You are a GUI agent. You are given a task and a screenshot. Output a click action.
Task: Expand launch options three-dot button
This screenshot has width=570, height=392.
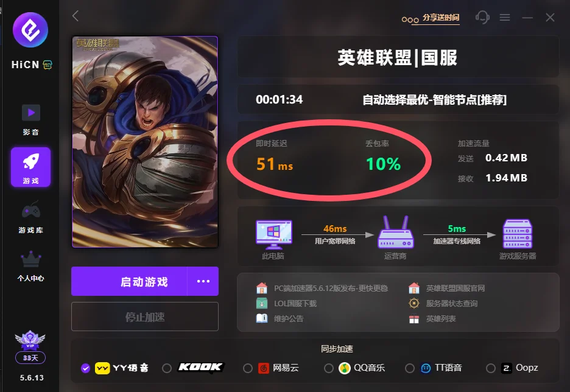pyautogui.click(x=203, y=281)
